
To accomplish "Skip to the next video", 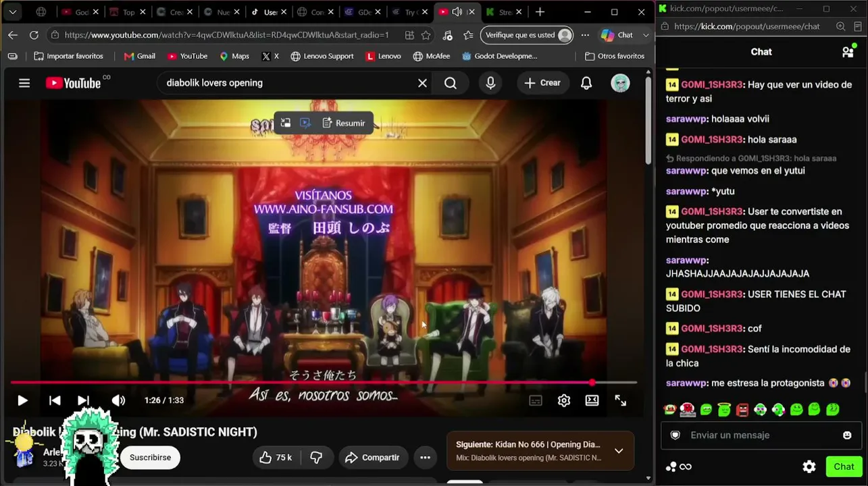I will click(x=83, y=400).
